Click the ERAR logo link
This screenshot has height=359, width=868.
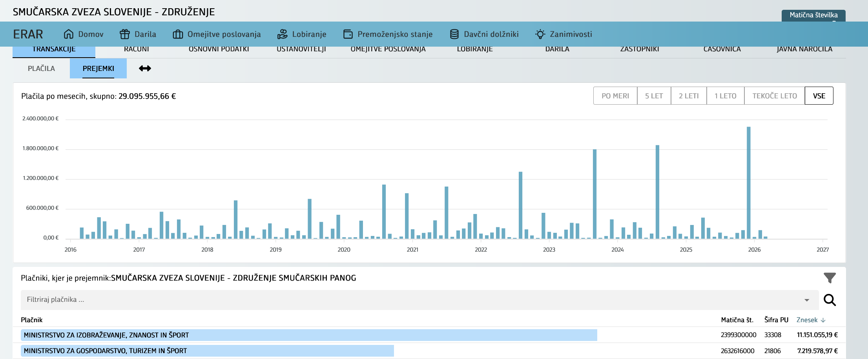[28, 34]
